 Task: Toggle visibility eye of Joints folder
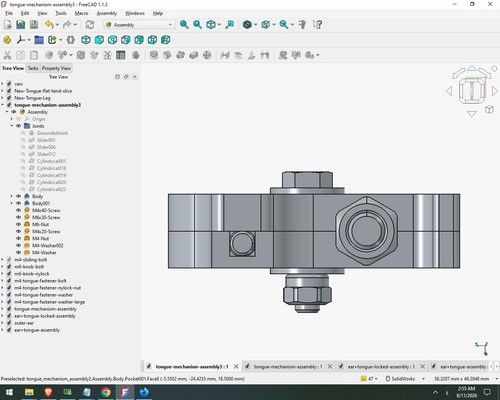point(18,126)
